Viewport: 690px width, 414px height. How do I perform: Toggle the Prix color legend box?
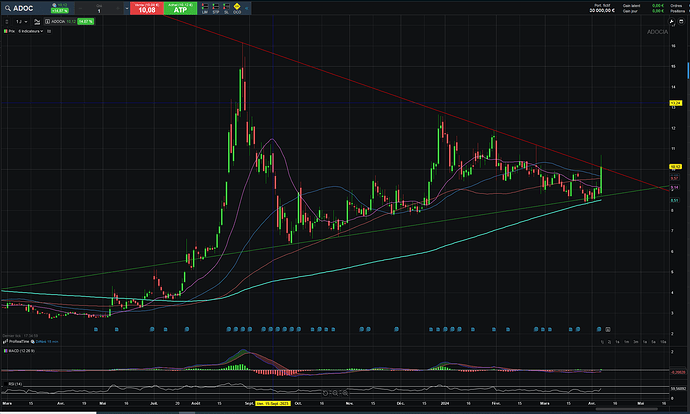[x=5, y=31]
